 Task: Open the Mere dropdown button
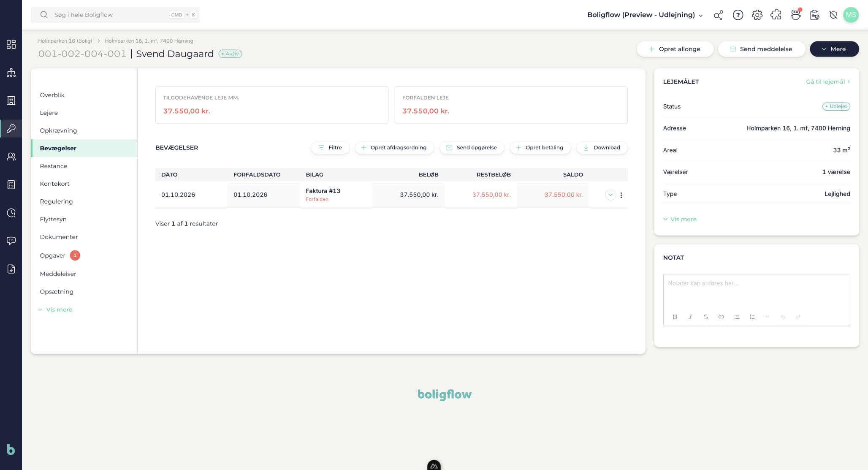click(834, 49)
